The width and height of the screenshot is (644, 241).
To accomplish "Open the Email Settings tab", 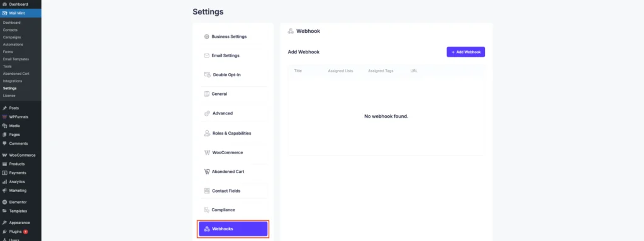I will (x=233, y=55).
